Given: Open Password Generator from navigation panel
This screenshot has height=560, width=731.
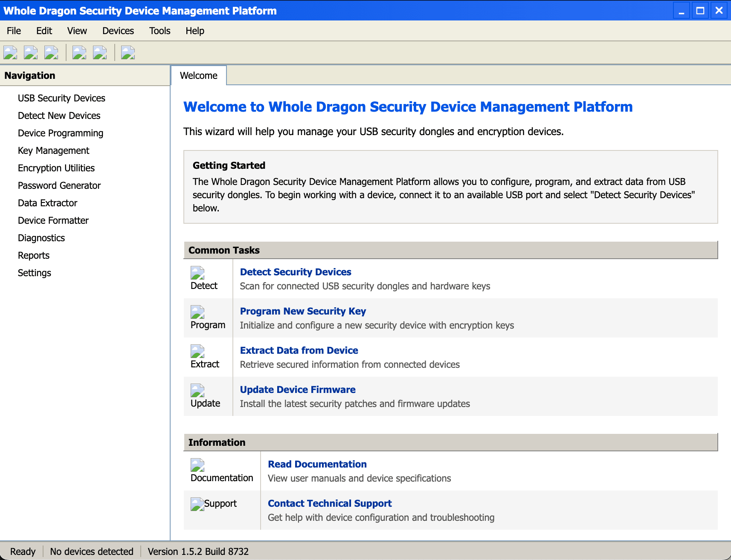Looking at the screenshot, I should point(59,185).
